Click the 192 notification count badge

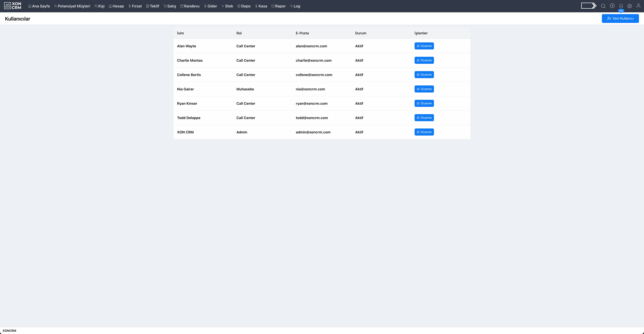click(x=621, y=11)
